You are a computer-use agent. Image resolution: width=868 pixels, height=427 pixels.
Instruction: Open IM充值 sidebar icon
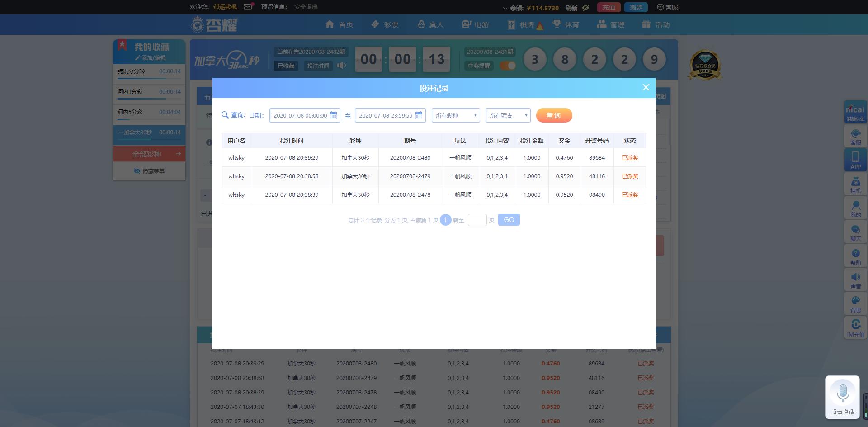[855, 328]
